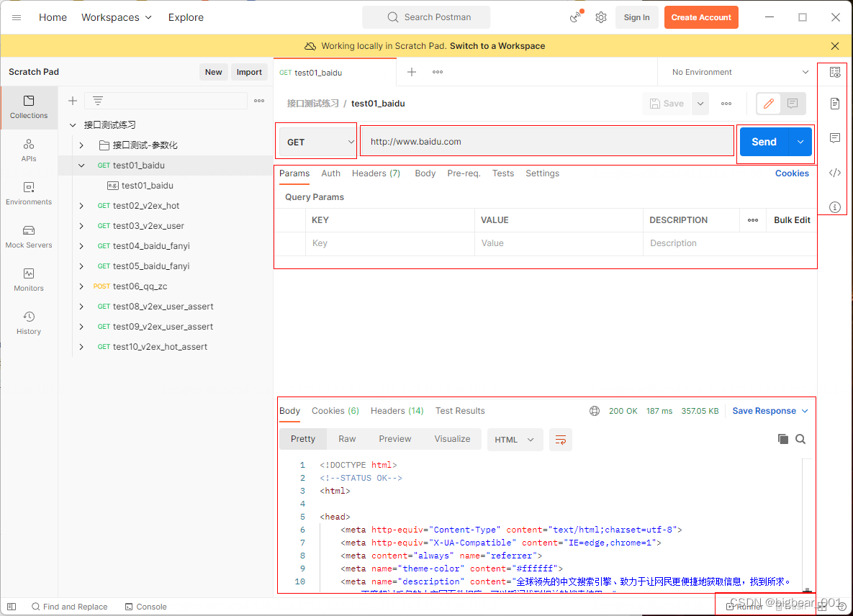Expand the 接口测试-参数化 folder
The width and height of the screenshot is (853, 616).
(81, 145)
